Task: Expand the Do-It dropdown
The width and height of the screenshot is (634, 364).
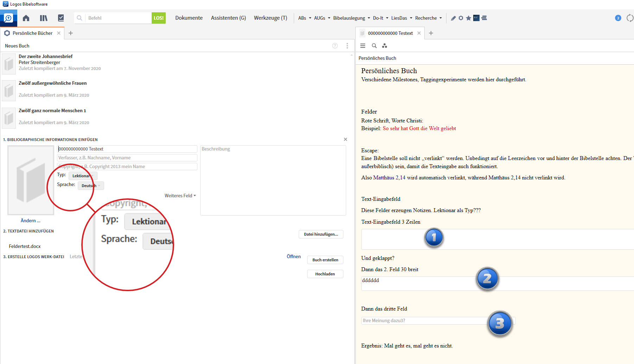Action: [380, 18]
